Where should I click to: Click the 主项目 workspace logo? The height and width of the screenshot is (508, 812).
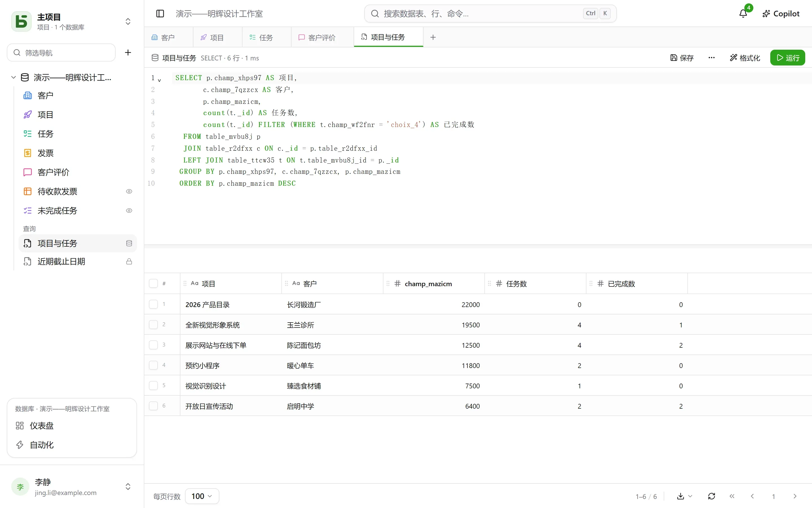(21, 21)
